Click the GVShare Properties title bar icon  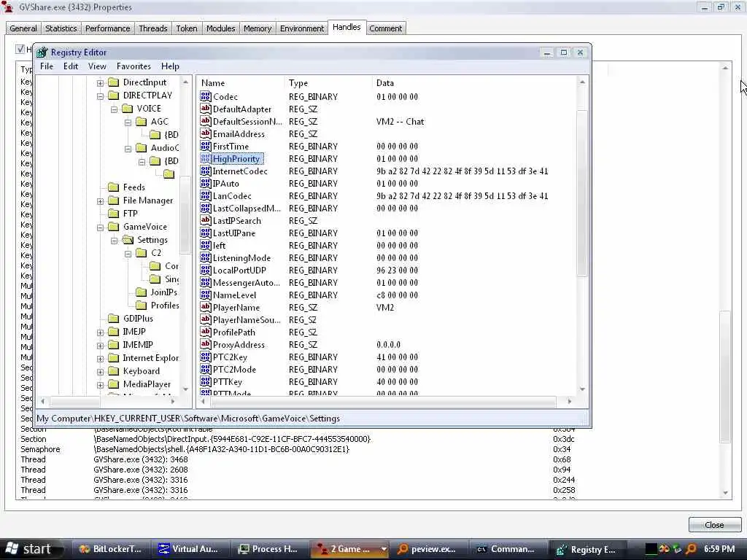coord(7,7)
